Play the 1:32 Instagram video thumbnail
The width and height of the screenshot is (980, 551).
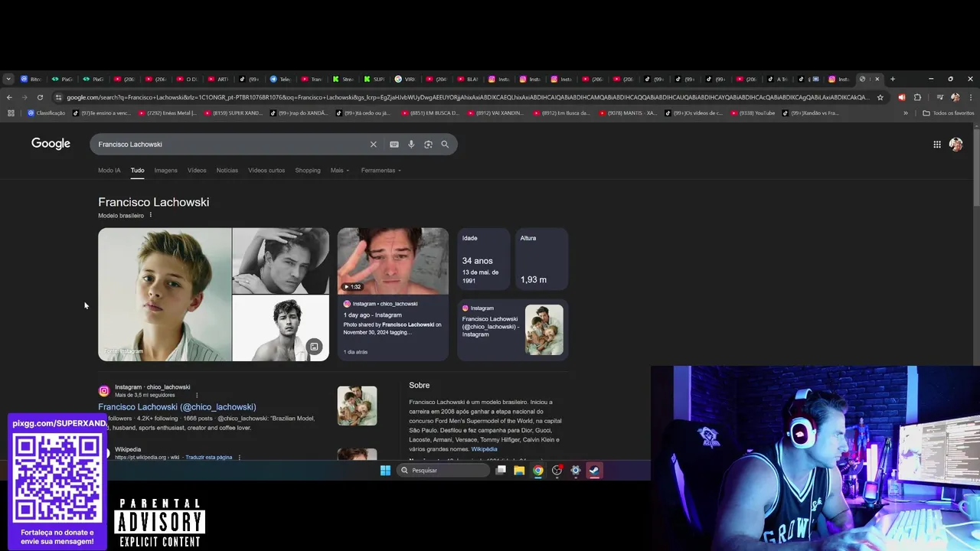[393, 261]
